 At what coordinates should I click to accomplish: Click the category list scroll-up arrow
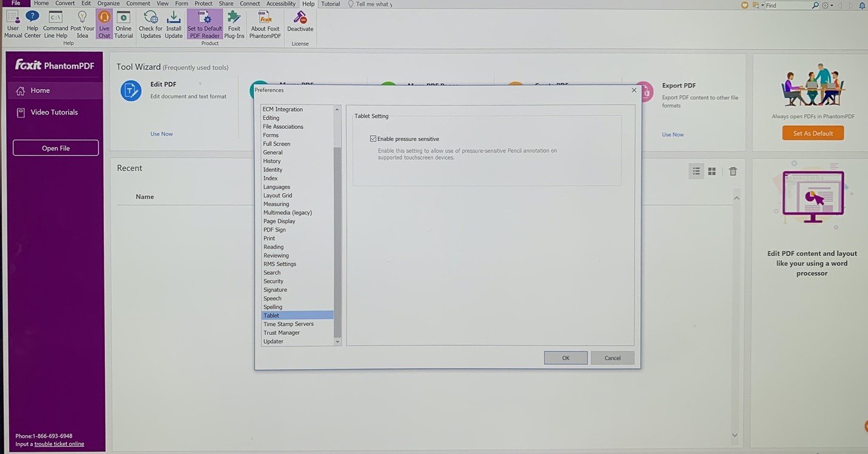338,109
